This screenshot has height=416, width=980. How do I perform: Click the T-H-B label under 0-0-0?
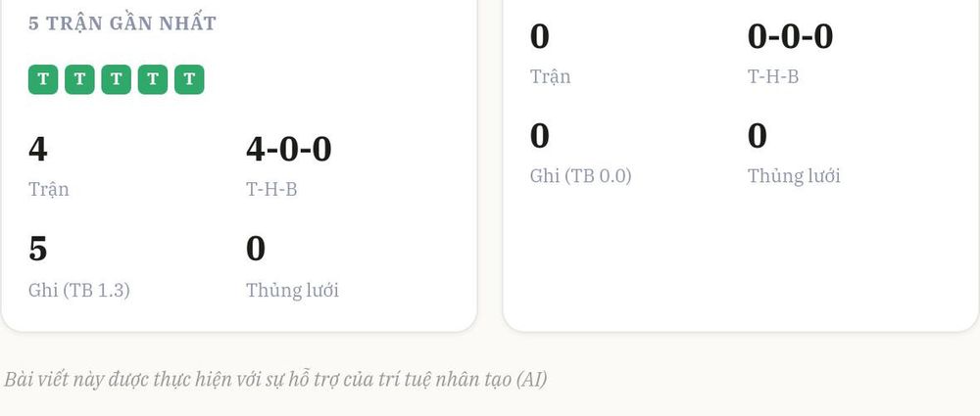click(773, 76)
